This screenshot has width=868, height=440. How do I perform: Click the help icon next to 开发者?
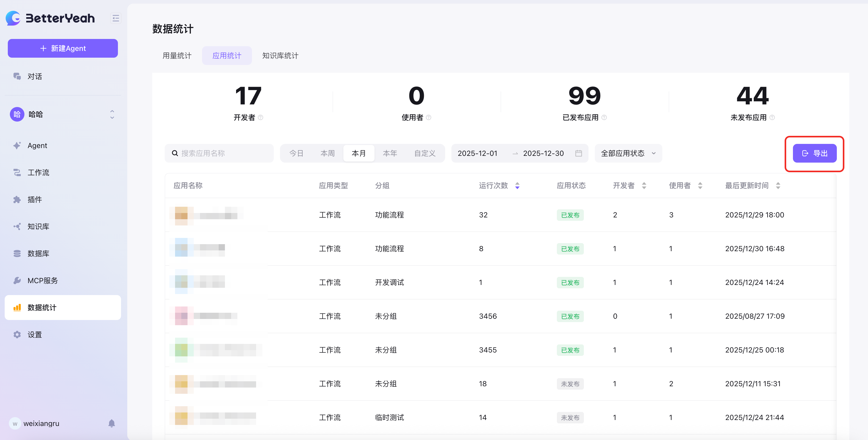261,118
